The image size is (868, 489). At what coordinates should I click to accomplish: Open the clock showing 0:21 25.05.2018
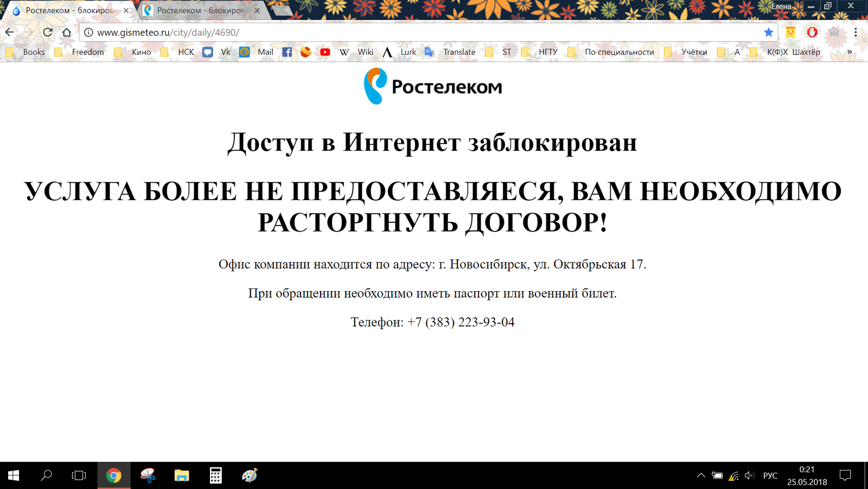point(807,475)
